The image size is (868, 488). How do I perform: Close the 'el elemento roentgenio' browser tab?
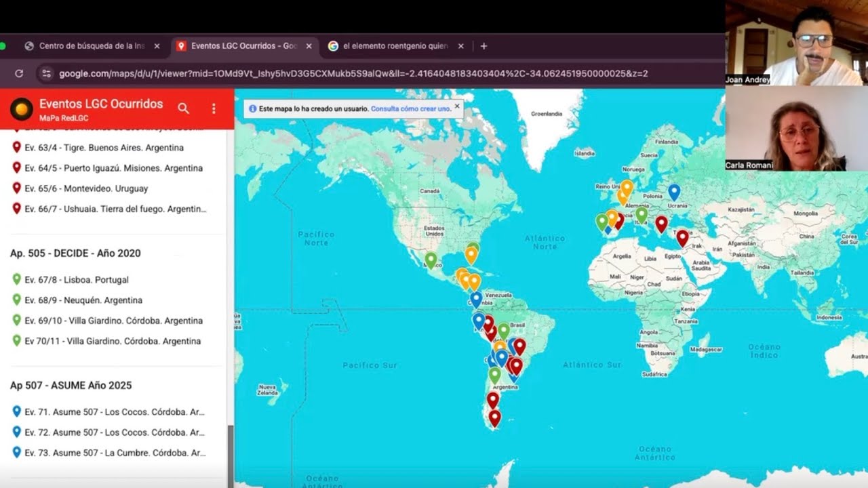460,46
